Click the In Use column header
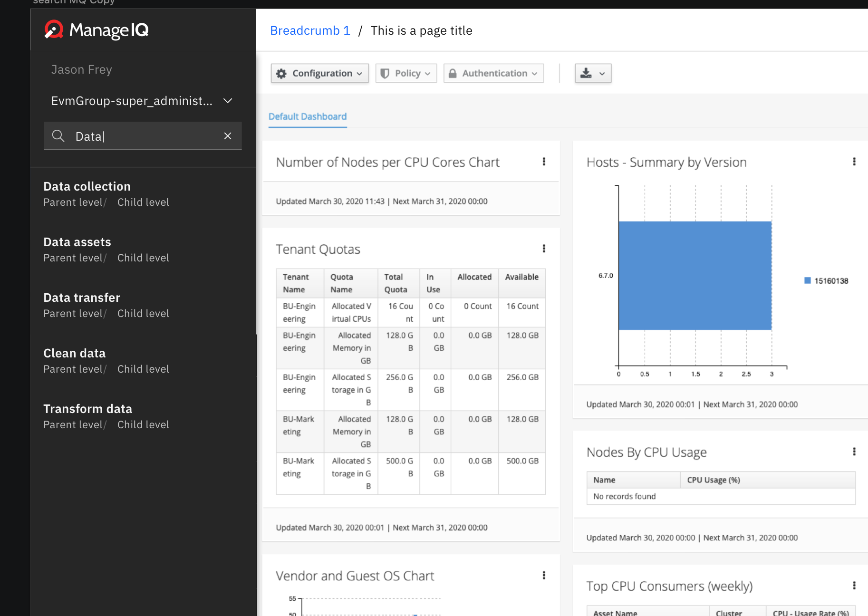Screen dimensions: 868x616 point(435,283)
